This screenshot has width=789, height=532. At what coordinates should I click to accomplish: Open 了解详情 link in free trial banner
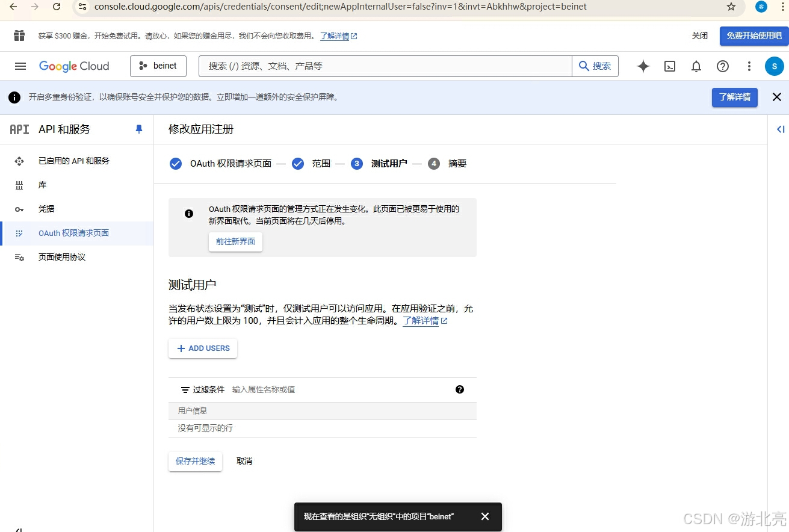(x=338, y=36)
